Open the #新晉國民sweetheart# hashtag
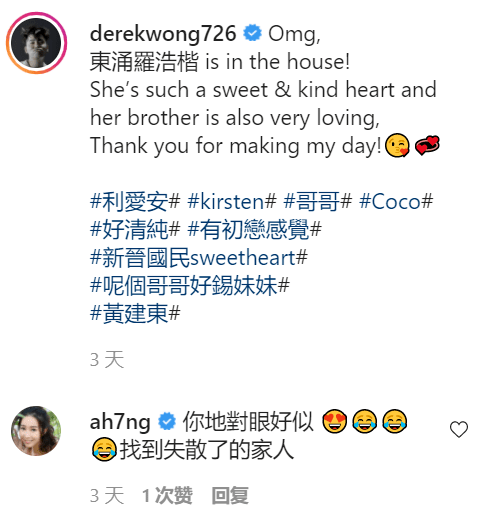This screenshot has height=526, width=489. click(199, 258)
